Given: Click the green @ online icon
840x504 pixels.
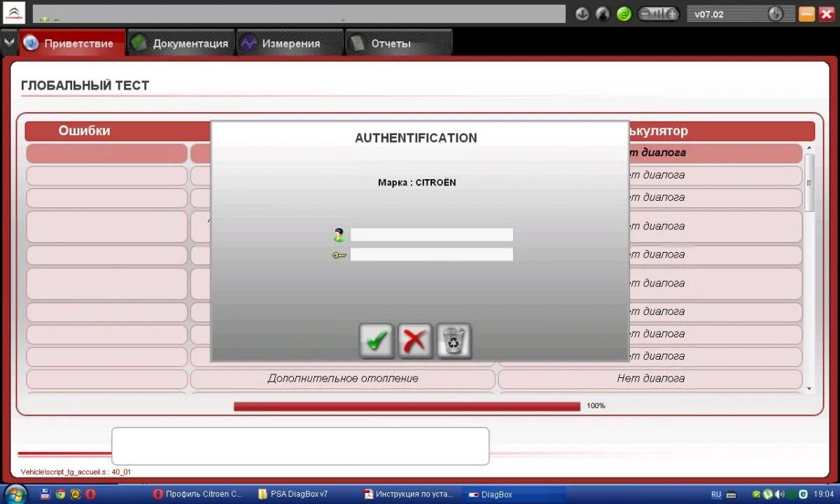Looking at the screenshot, I should [x=624, y=13].
